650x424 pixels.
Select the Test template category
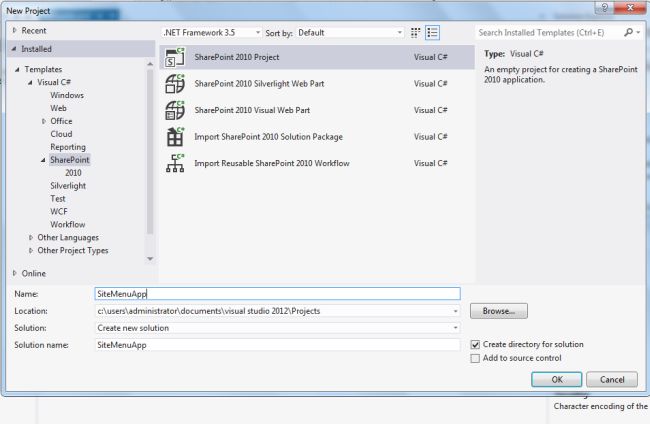coord(58,199)
